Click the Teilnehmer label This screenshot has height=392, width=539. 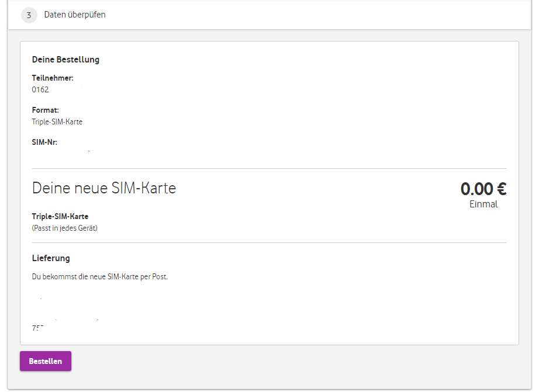click(x=53, y=78)
